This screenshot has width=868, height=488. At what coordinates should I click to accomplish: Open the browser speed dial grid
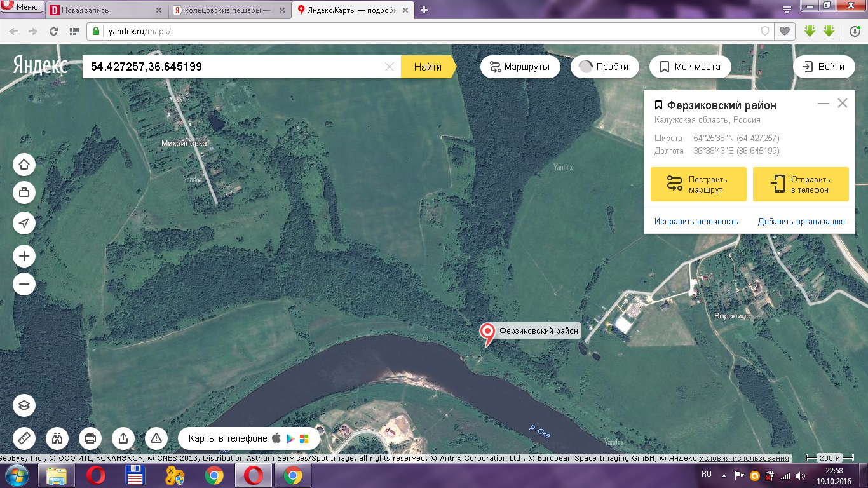pos(74,31)
